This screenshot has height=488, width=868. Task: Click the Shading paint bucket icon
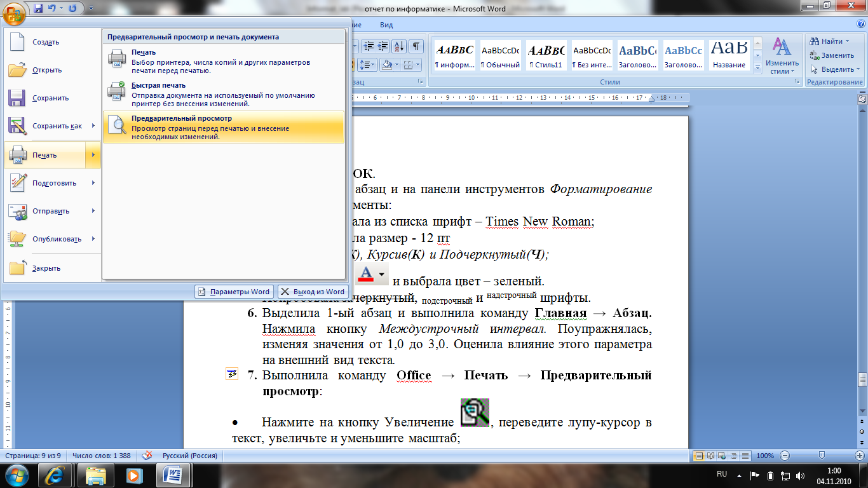(386, 65)
